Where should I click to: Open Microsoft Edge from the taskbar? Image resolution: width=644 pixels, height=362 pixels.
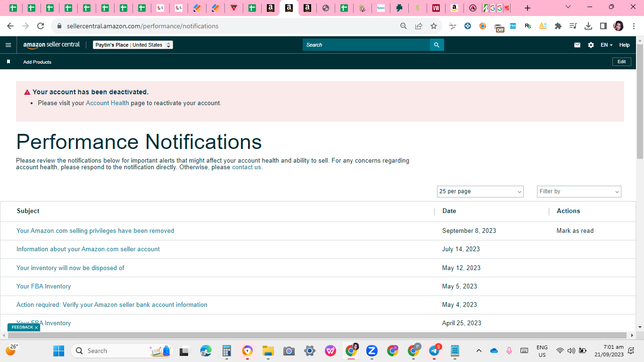[206, 351]
